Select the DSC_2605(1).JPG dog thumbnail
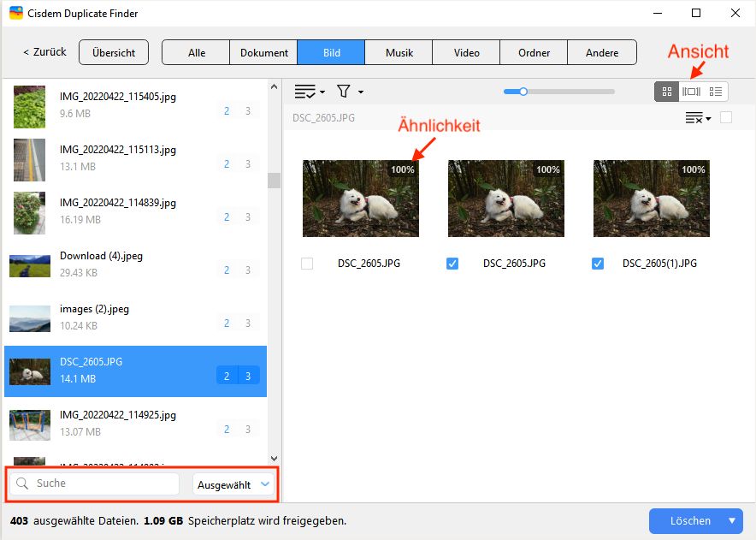 [x=652, y=199]
